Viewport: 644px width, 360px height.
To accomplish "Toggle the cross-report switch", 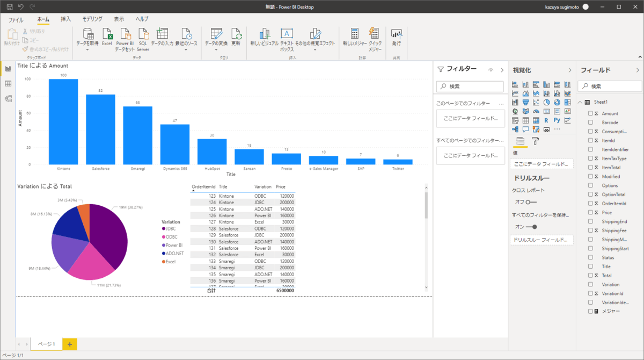I will click(x=531, y=202).
